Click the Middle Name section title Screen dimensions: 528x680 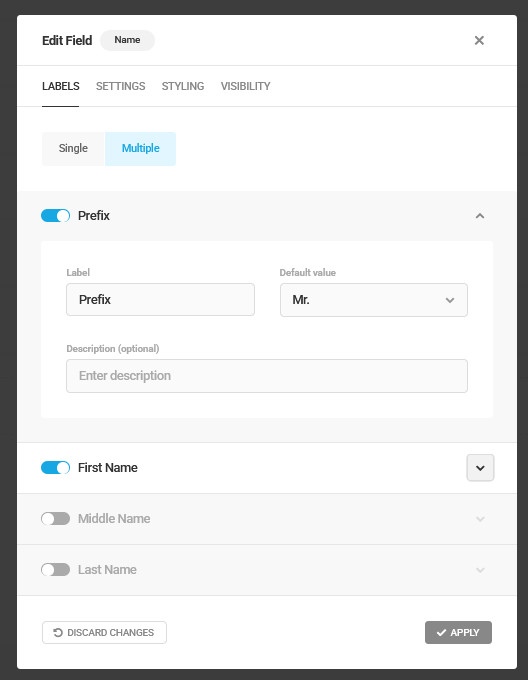114,519
